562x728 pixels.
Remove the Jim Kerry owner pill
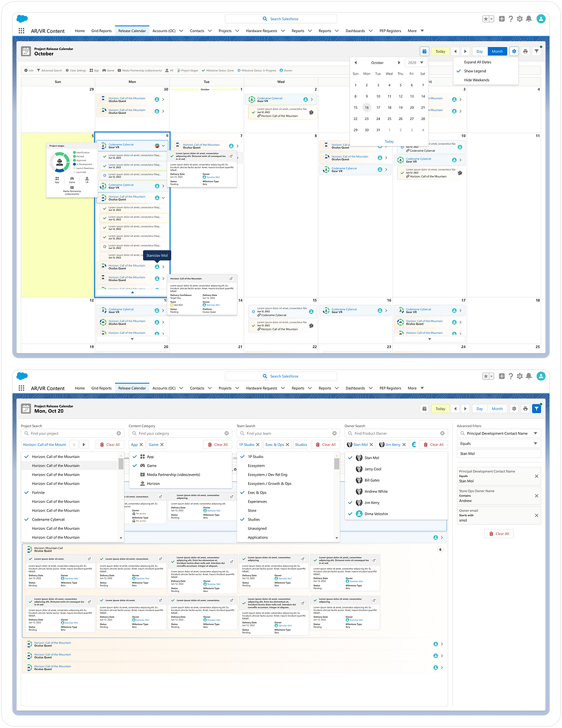point(404,445)
